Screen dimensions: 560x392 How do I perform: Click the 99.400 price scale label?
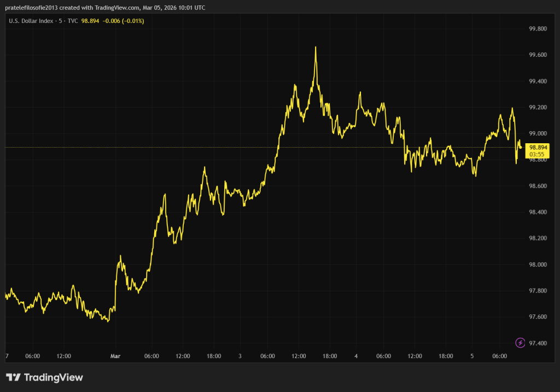(538, 81)
